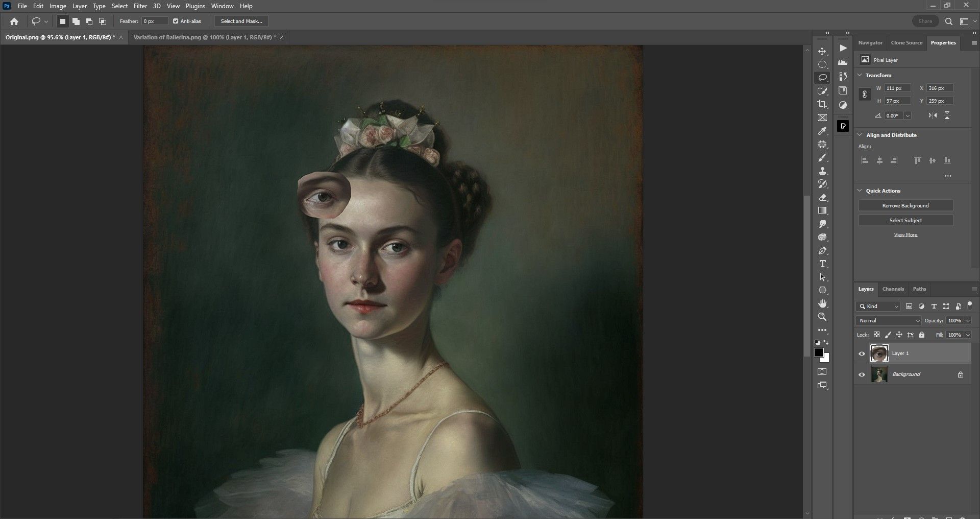Hide Layer 1 using eye icon

pyautogui.click(x=862, y=353)
